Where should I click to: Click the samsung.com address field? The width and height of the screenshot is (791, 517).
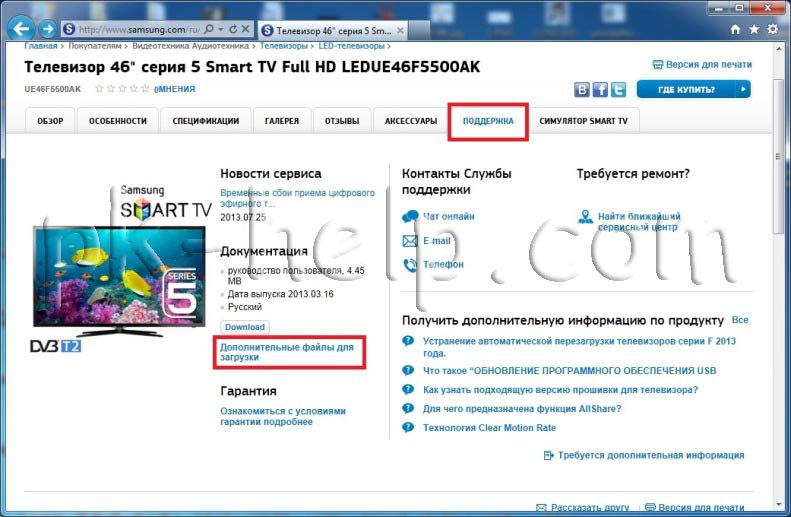tap(138, 29)
